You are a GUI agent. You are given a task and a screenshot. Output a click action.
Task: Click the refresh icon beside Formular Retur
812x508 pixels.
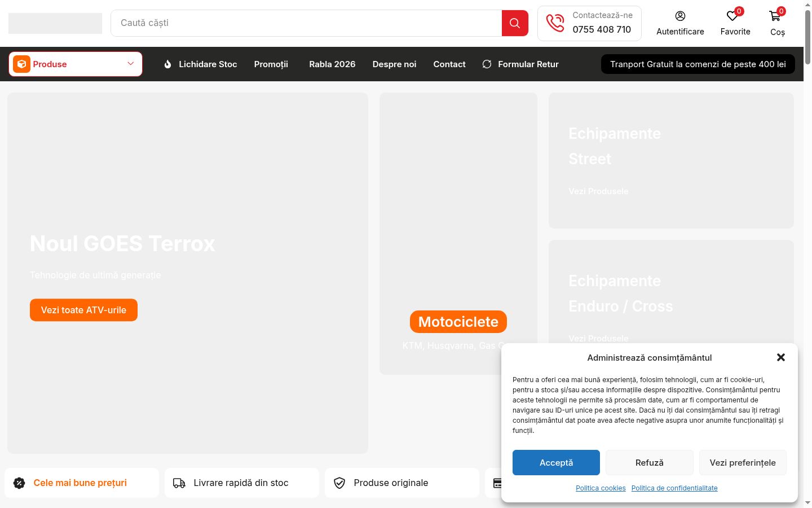point(487,64)
